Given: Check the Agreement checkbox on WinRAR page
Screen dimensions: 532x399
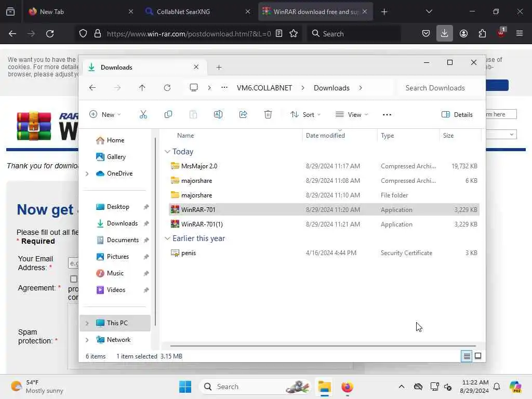Looking at the screenshot, I should pyautogui.click(x=74, y=279).
